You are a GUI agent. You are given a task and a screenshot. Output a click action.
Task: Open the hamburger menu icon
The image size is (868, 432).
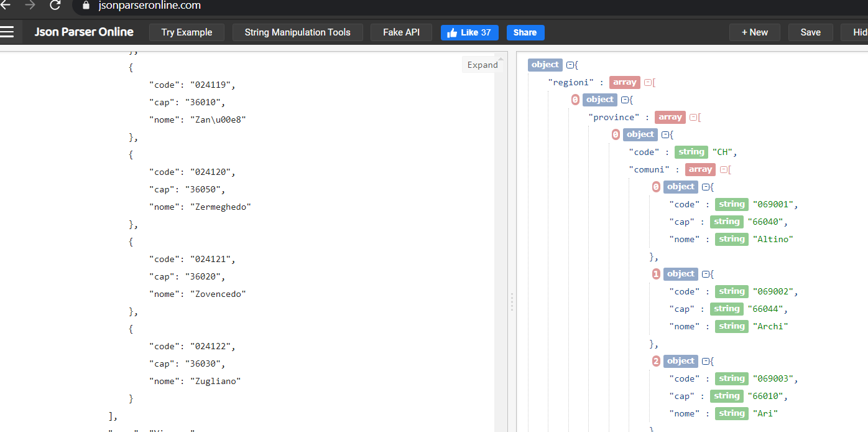tap(7, 32)
